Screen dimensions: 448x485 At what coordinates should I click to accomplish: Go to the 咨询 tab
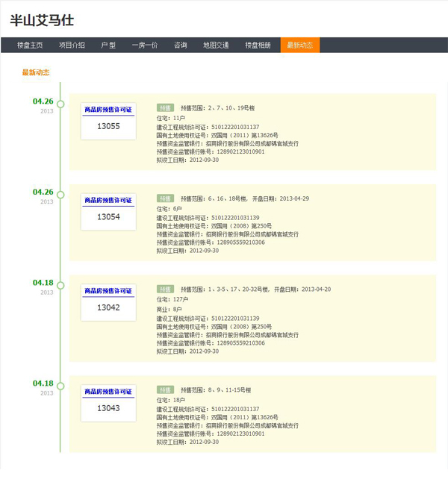[181, 45]
